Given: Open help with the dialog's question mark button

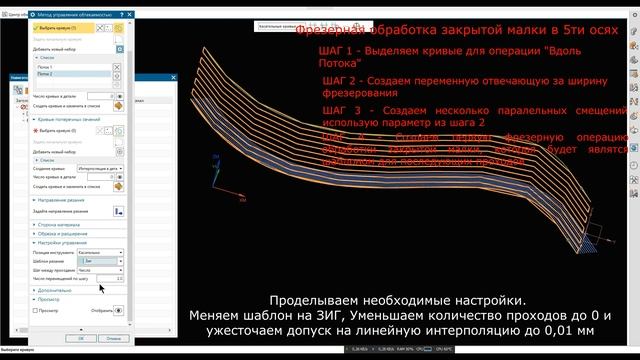Looking at the screenshot, I should pyautogui.click(x=122, y=15).
